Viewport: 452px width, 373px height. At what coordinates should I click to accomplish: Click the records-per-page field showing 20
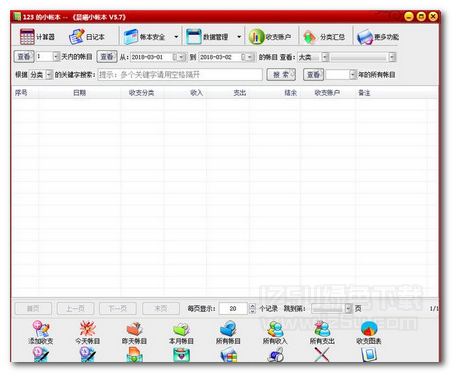(233, 309)
